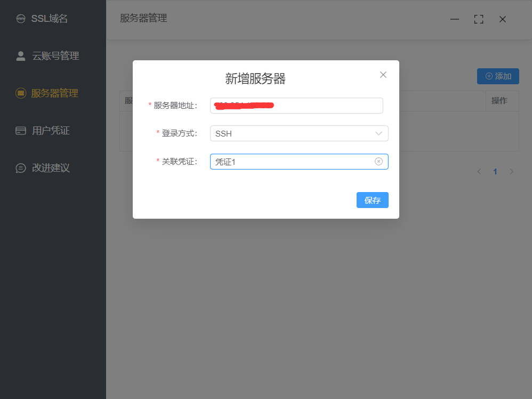Click the SSL域名 globe icon

point(21,19)
